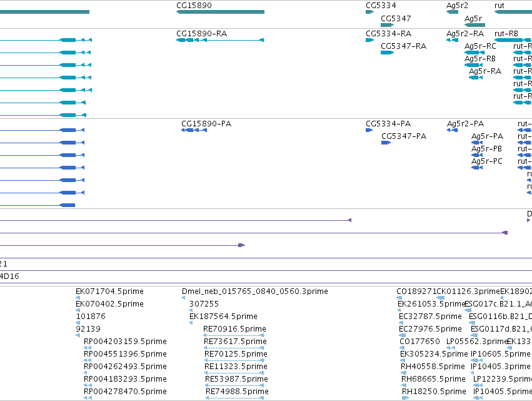This screenshot has height=401, width=532.
Task: Click the RP004551396.5prime label
Action: [x=125, y=354]
